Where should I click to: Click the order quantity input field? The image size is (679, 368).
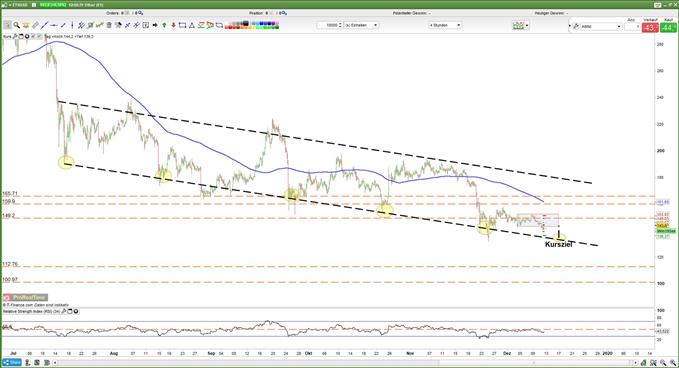click(x=632, y=27)
